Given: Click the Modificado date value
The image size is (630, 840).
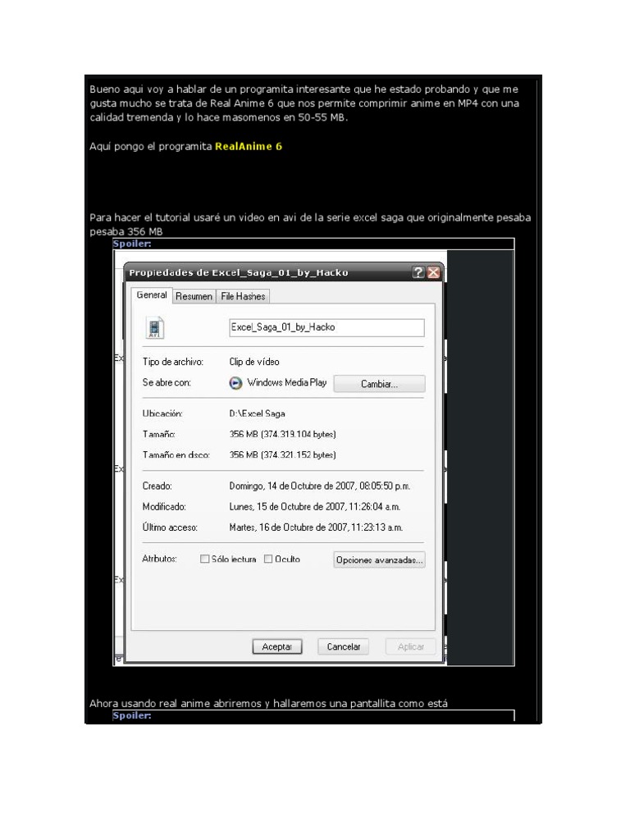Looking at the screenshot, I should pyautogui.click(x=315, y=507).
